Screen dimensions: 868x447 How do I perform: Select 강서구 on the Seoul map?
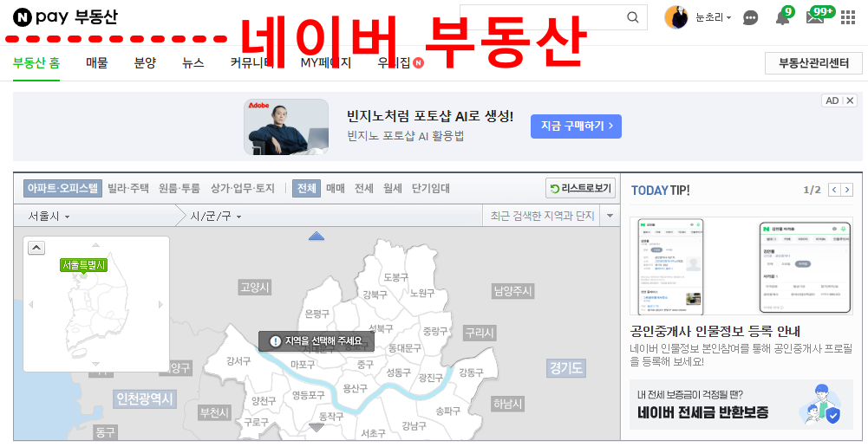tap(238, 360)
